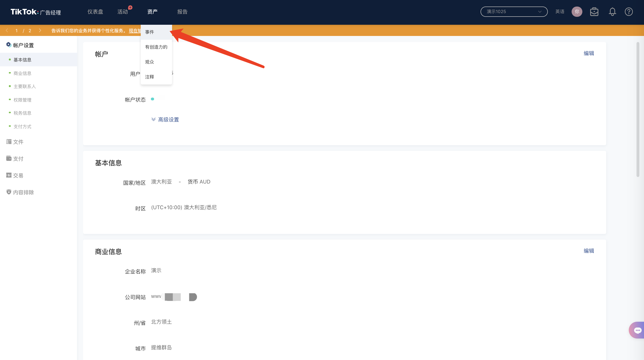Go to next banner message arrow
The width and height of the screenshot is (644, 360).
pyautogui.click(x=40, y=31)
